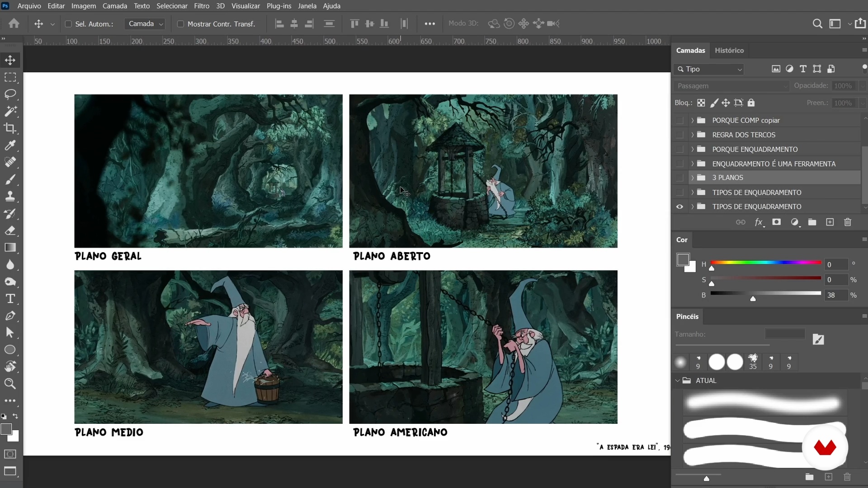Select the History Brush tool

(x=10, y=213)
